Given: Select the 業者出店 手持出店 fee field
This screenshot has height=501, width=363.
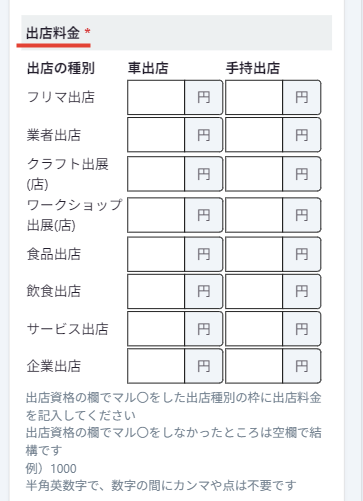Looking at the screenshot, I should point(254,135).
